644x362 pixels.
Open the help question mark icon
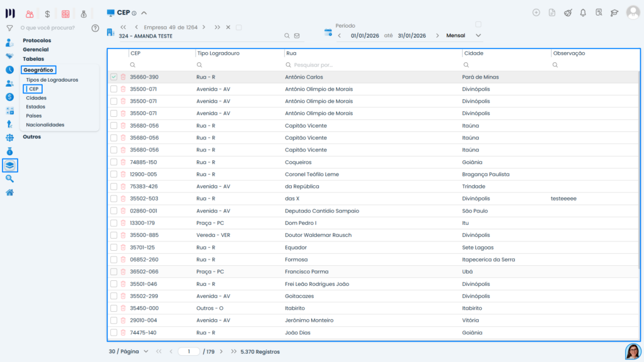point(96,28)
